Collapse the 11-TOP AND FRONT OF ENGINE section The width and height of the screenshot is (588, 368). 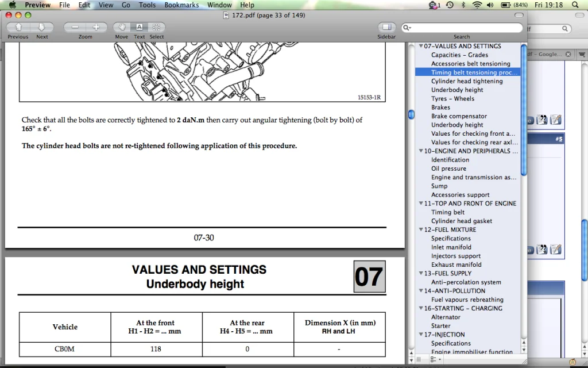tap(421, 204)
